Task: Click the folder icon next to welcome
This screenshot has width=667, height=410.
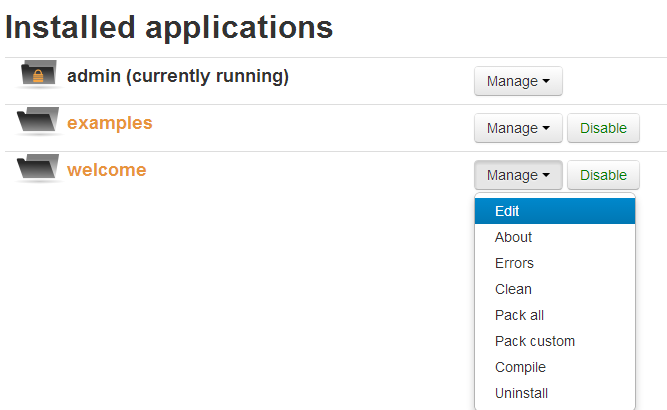Action: pyautogui.click(x=38, y=167)
